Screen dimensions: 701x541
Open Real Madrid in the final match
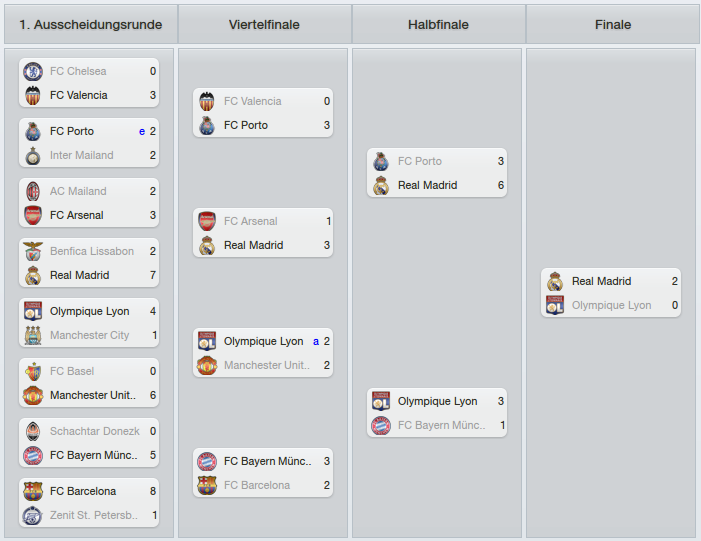601,281
